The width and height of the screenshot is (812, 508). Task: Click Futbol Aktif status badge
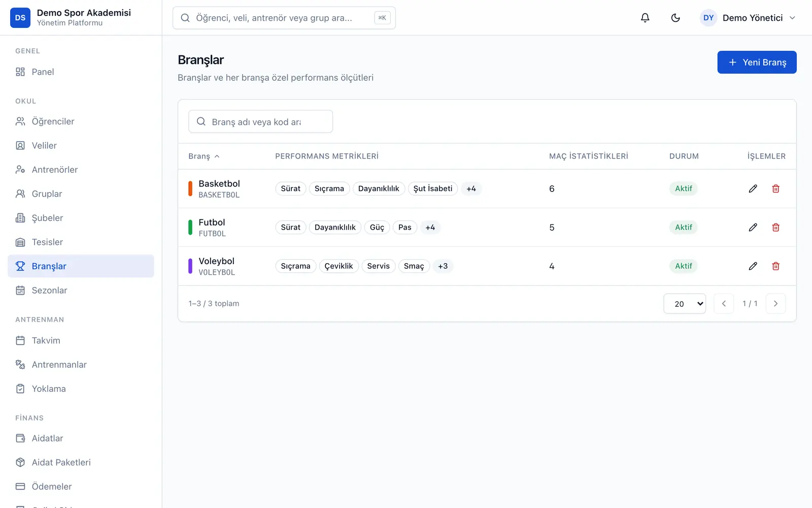[683, 227]
